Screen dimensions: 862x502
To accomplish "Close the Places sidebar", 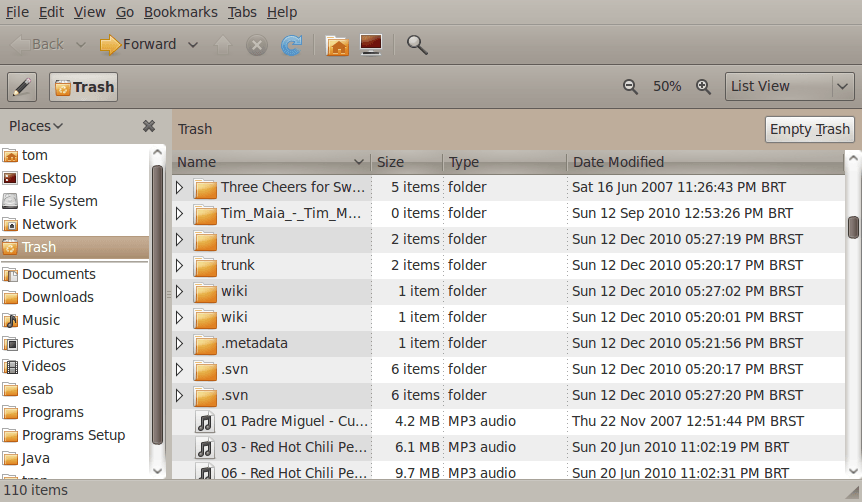I will click(148, 126).
